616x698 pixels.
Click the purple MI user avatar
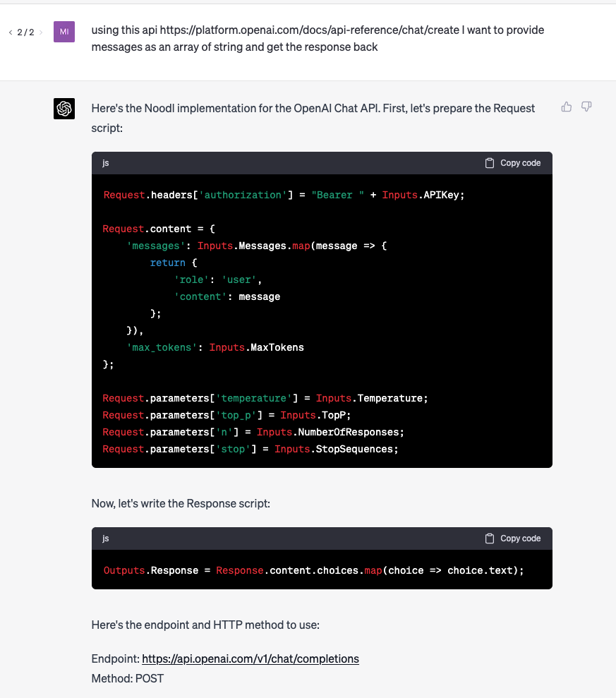[64, 32]
